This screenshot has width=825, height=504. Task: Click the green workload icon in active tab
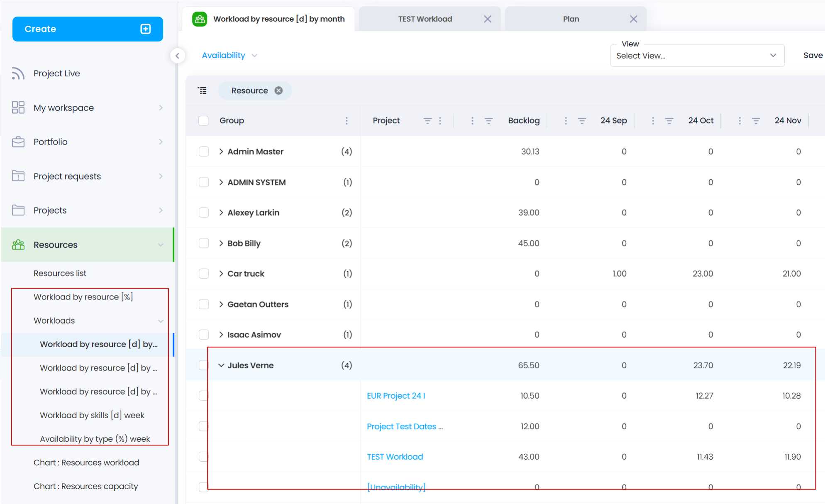pyautogui.click(x=200, y=19)
